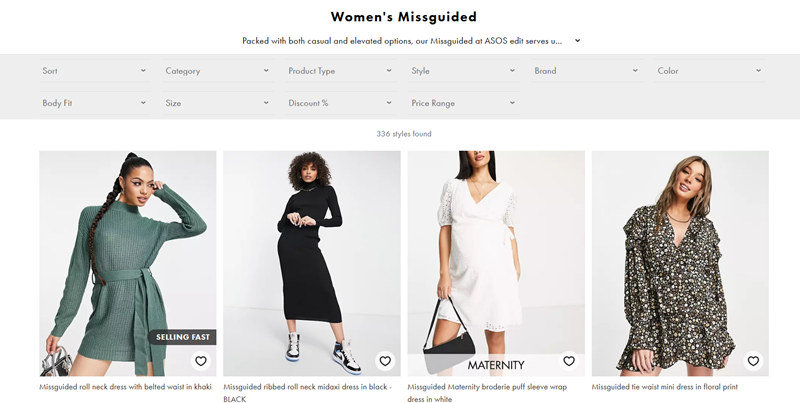Save the floral print mini dress to favorites
Screen dimensions: 800x403
click(753, 361)
